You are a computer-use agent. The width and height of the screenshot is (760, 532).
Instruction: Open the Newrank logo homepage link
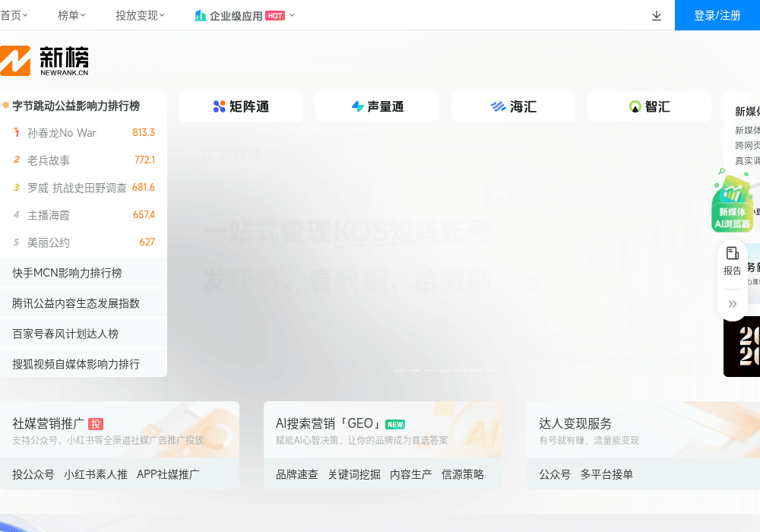[x=44, y=61]
